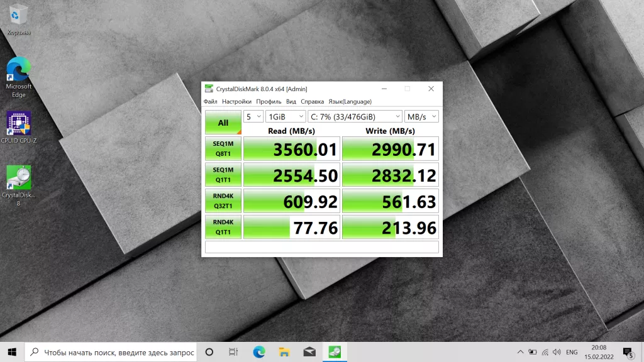Click the comment field below the results
Viewport: 644px width, 362px height.
[322, 248]
